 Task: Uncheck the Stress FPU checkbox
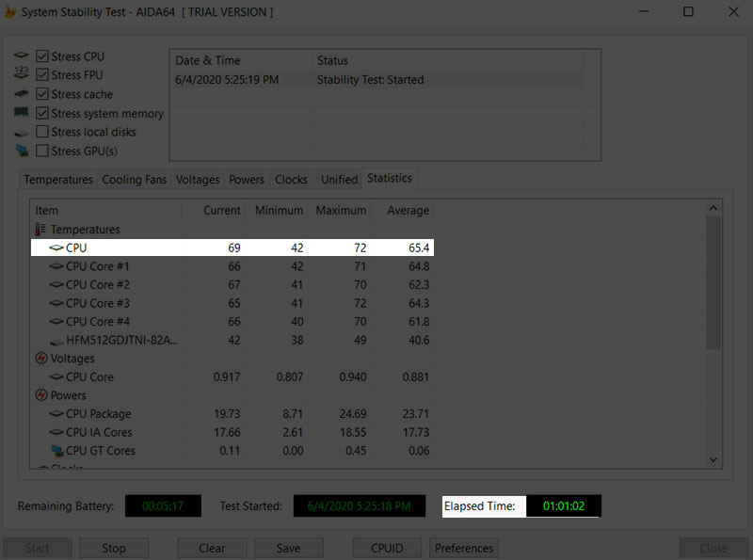pos(42,75)
